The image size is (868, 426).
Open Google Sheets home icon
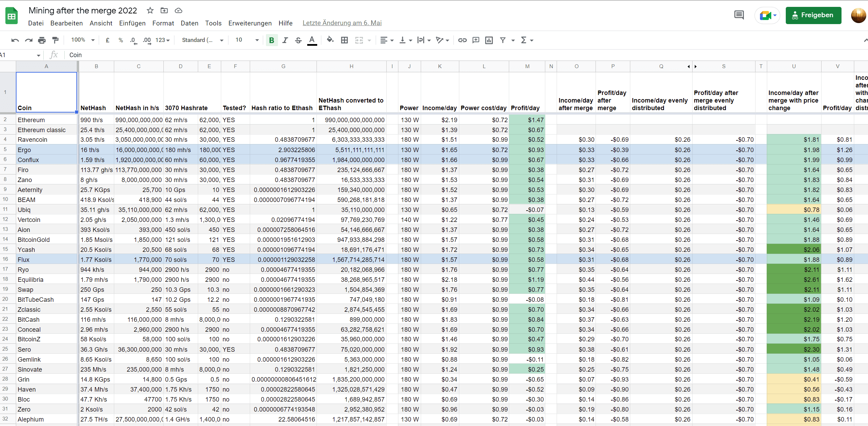pos(11,16)
